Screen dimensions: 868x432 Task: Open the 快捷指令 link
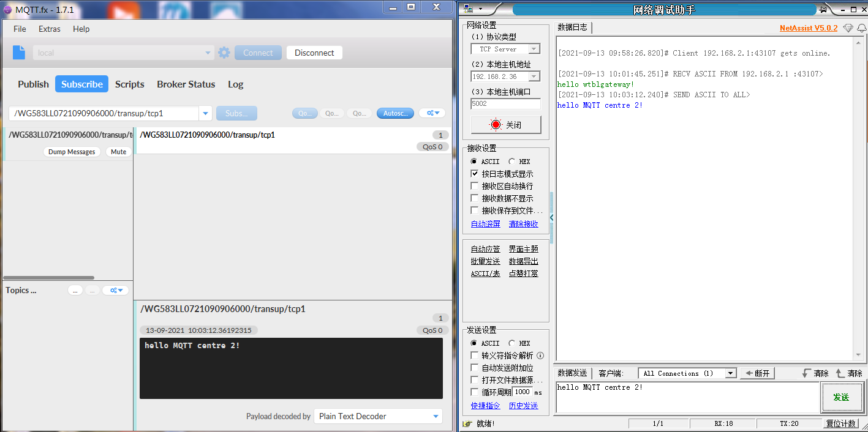click(x=486, y=406)
